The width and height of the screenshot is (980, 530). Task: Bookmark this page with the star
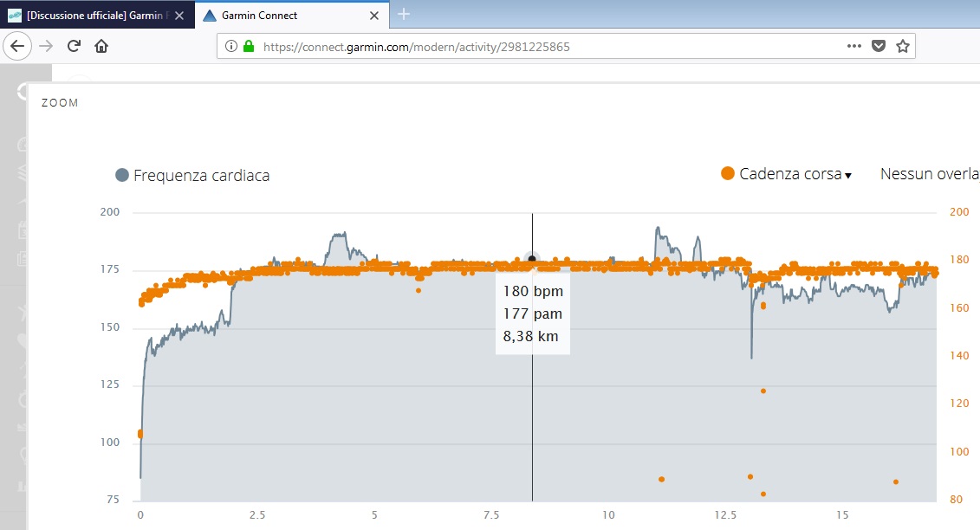click(903, 46)
